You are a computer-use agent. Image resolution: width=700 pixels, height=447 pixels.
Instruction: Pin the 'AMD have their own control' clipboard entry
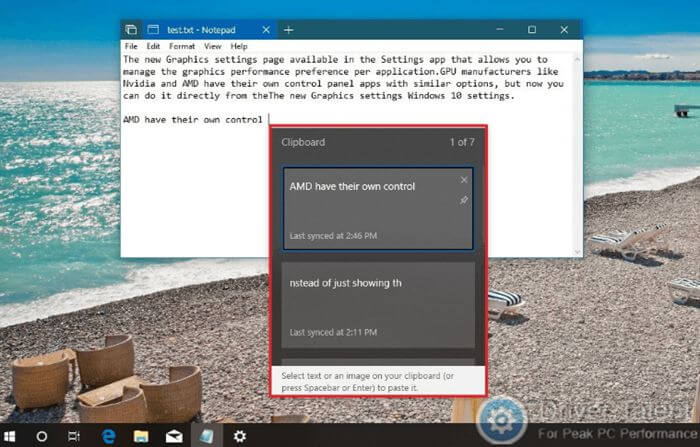(x=464, y=200)
